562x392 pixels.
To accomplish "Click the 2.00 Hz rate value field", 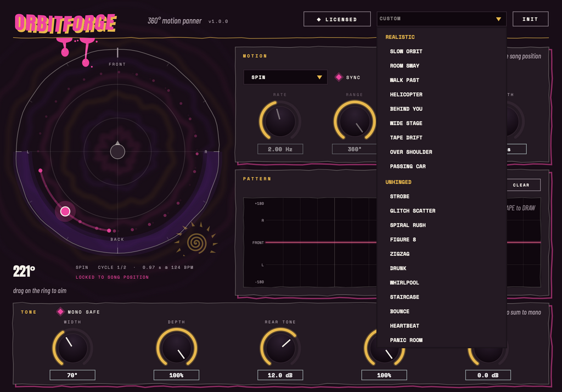I will point(280,149).
